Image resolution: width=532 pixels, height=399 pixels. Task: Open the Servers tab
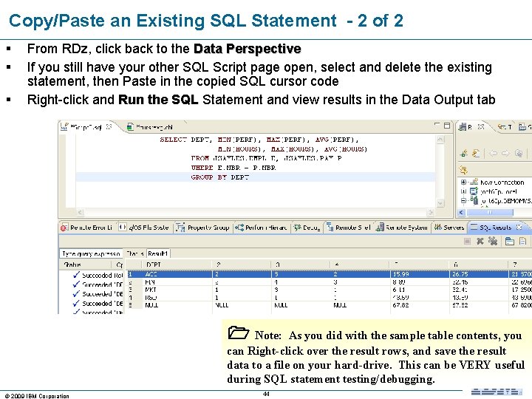point(449,228)
